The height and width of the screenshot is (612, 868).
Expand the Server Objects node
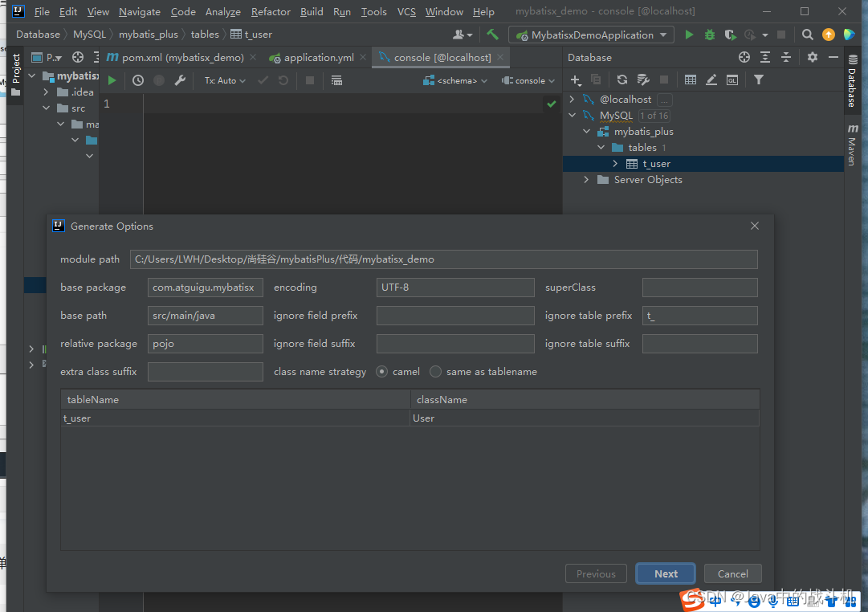point(586,179)
